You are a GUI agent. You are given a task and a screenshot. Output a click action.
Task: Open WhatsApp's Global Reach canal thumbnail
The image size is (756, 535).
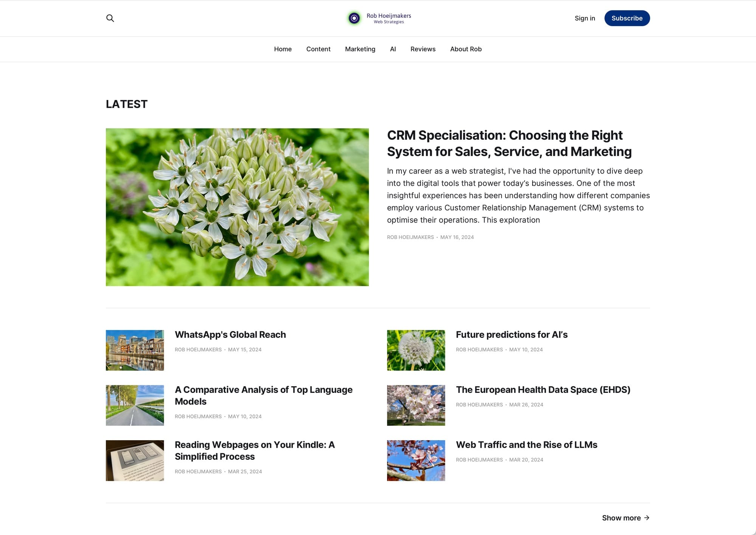(135, 350)
